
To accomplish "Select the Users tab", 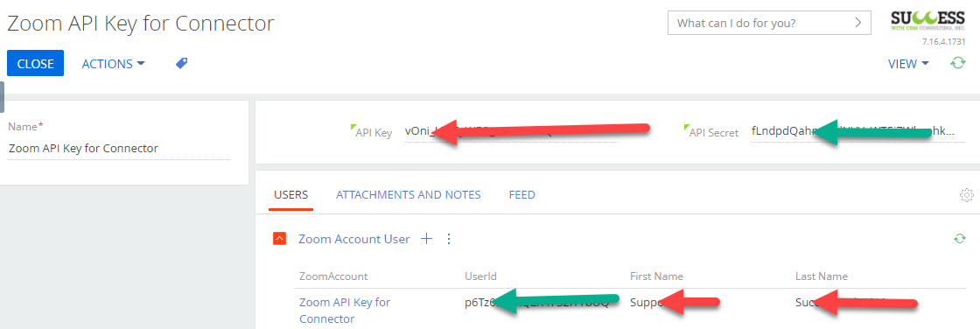I will 291,194.
